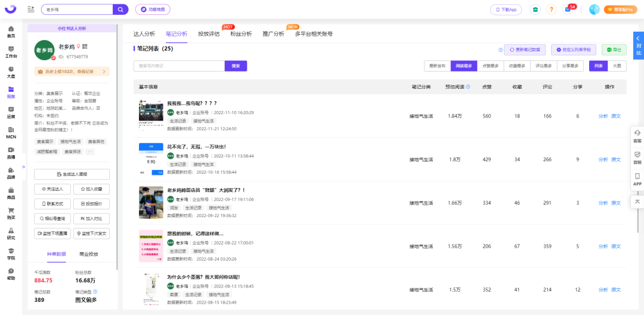
Task: Click the top search box containing 老乡鸡
Action: (77, 9)
